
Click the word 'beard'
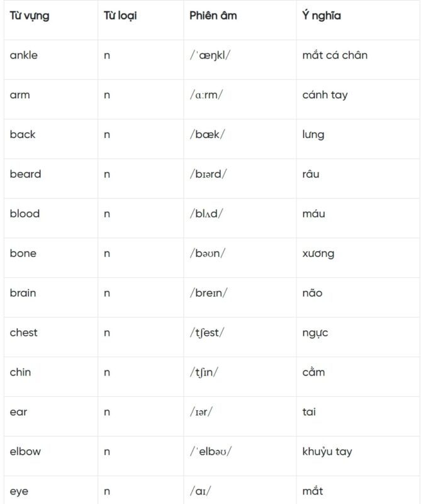pyautogui.click(x=25, y=175)
